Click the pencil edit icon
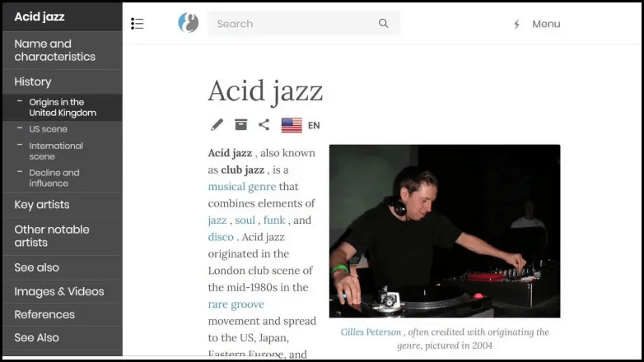Viewport: 644px width, 362px height. 217,125
